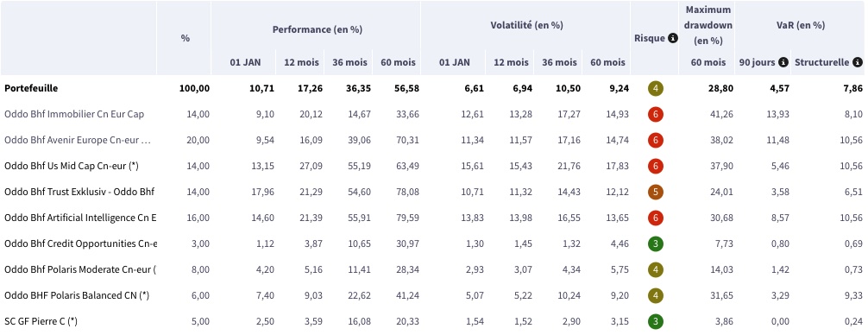This screenshot has width=868, height=335.
Task: Click the Portefeuille total row label
Action: click(x=31, y=88)
